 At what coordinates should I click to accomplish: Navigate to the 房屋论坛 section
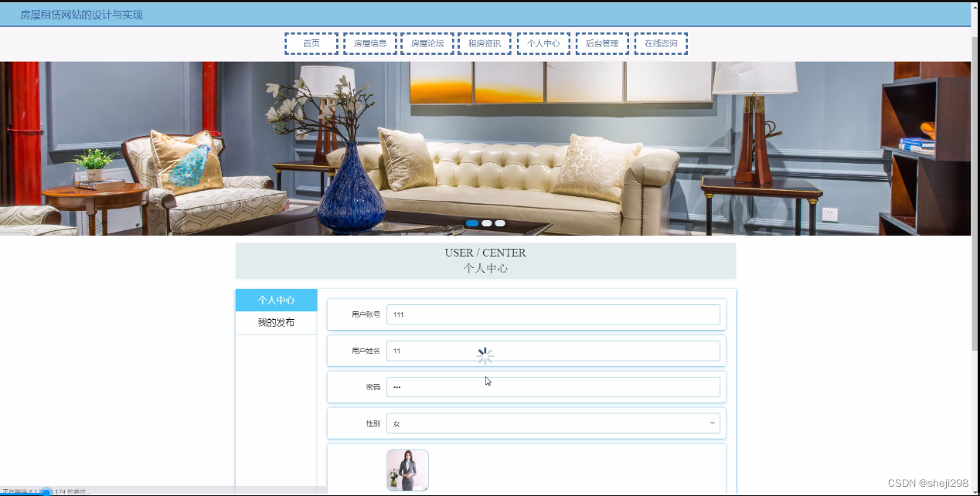(x=427, y=43)
